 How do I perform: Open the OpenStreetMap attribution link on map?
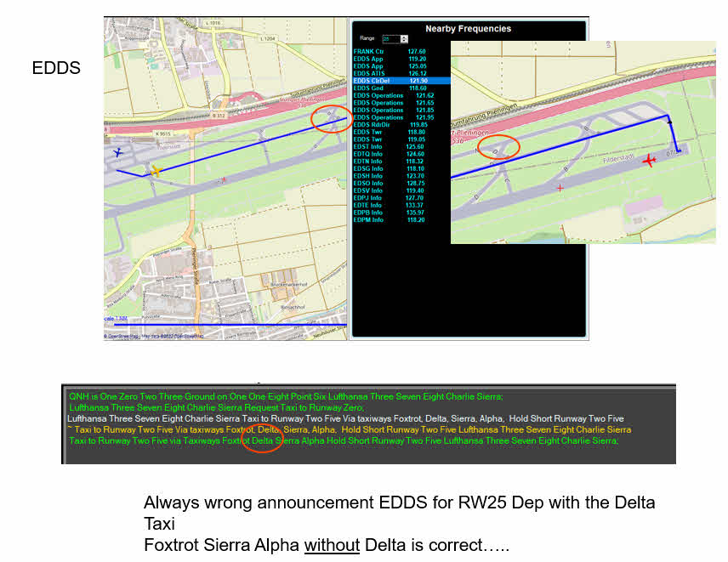click(154, 336)
